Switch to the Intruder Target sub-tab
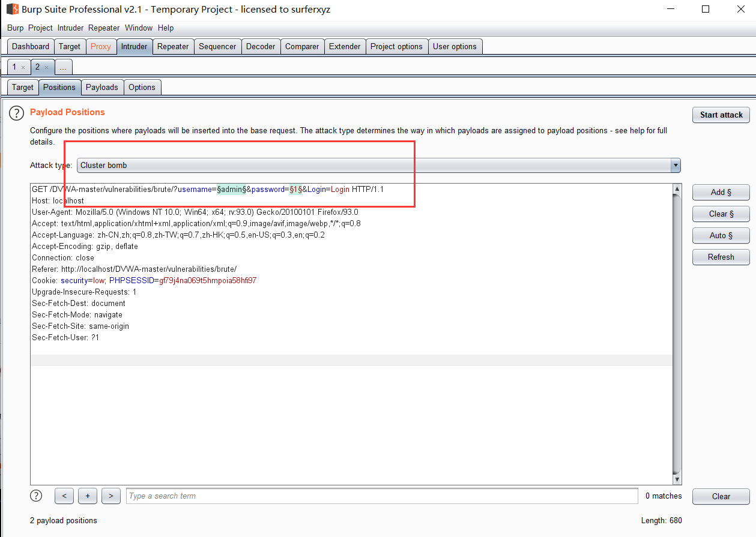The height and width of the screenshot is (537, 756). point(23,88)
